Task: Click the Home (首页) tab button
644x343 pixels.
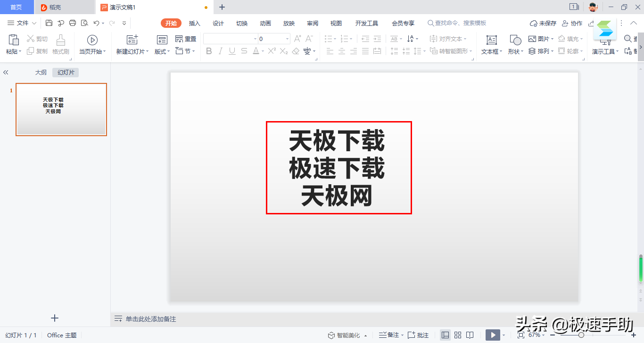Action: pos(17,7)
